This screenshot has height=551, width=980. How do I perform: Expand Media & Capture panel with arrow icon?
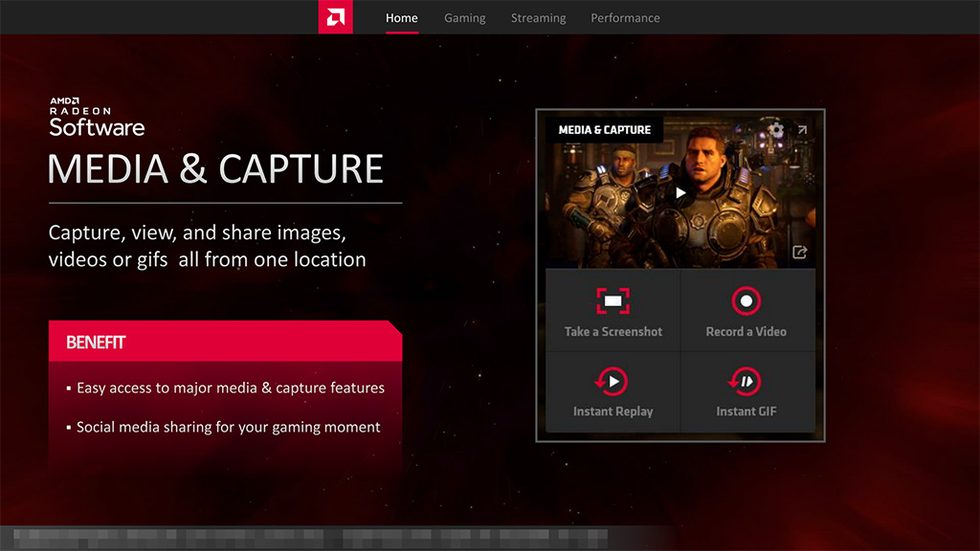(803, 129)
